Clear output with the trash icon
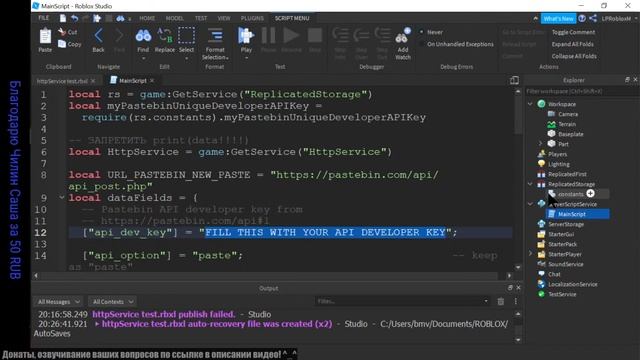Screen dimensions: 640x360 click(501, 301)
